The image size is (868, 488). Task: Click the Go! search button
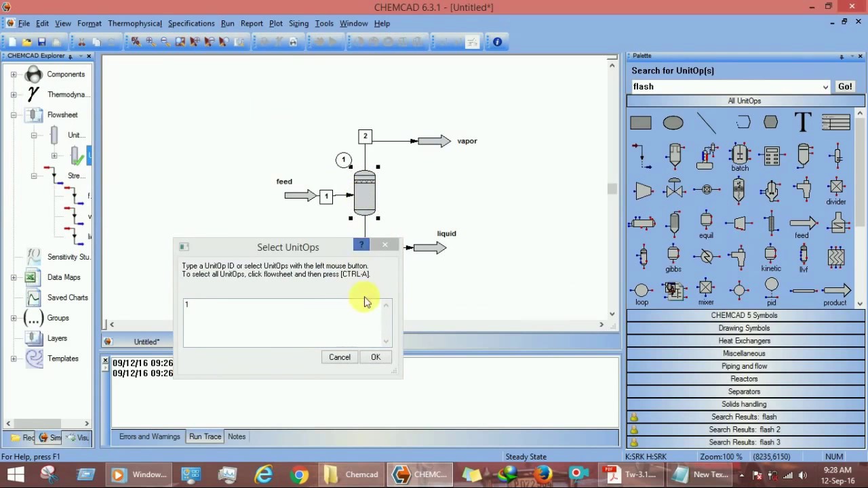click(x=845, y=87)
